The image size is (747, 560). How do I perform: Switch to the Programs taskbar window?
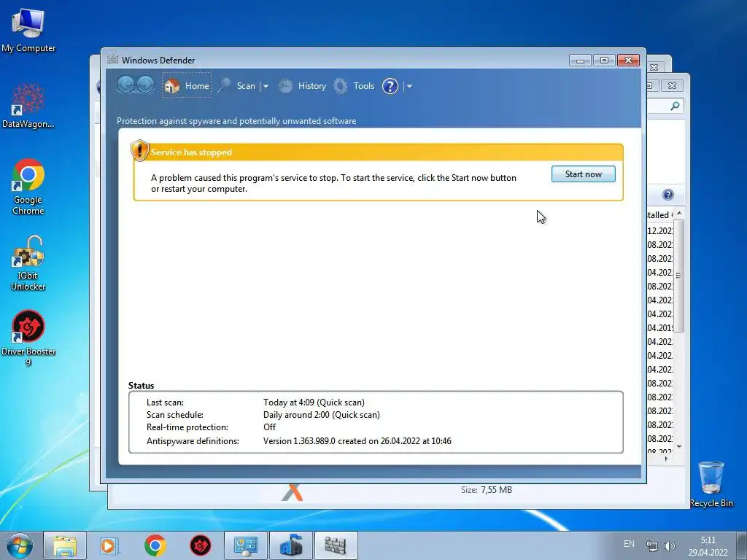pos(291,545)
